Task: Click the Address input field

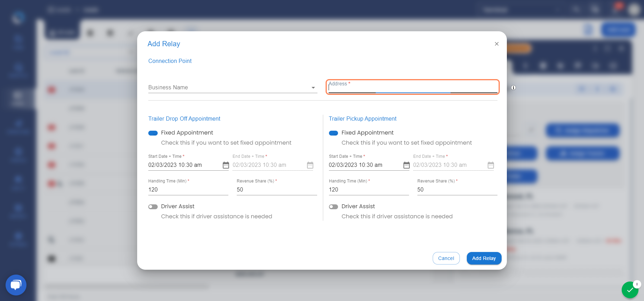Action: 413,87
